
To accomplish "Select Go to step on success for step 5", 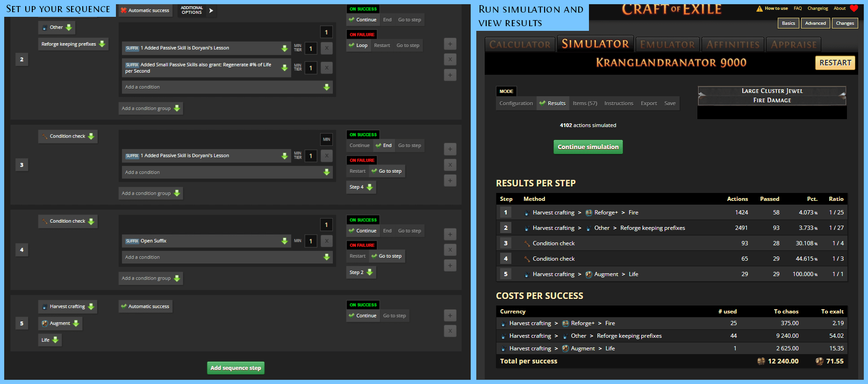I will 395,316.
